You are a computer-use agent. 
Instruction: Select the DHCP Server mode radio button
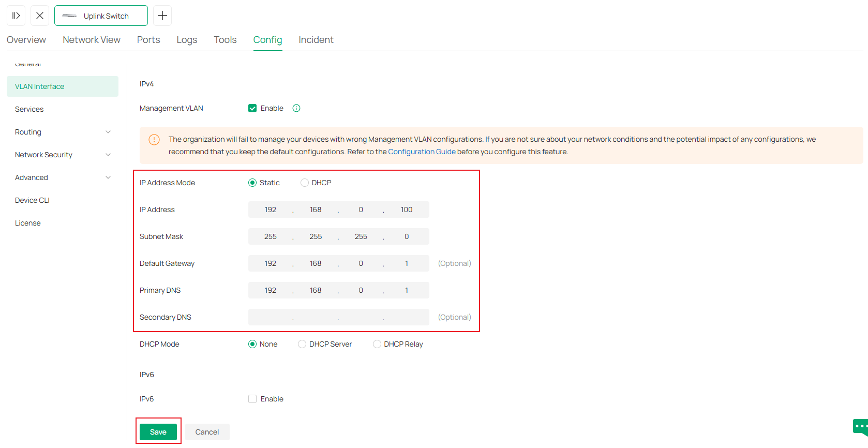tap(302, 344)
